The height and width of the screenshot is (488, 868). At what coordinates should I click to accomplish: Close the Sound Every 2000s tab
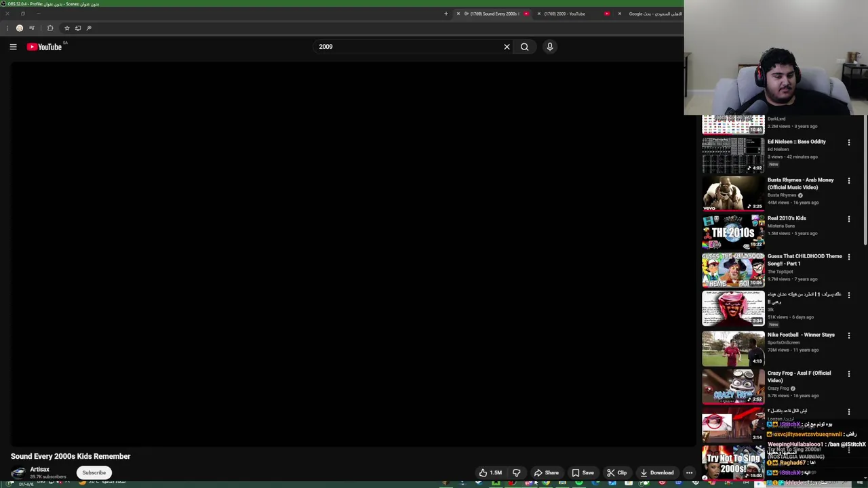pos(458,14)
